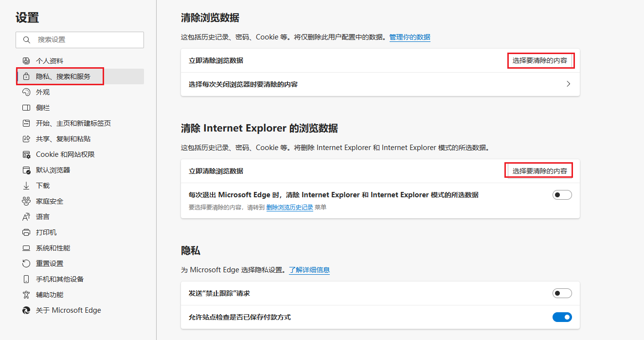
Task: Toggle clearing Internet Explorer data on Edge exit
Action: click(562, 195)
